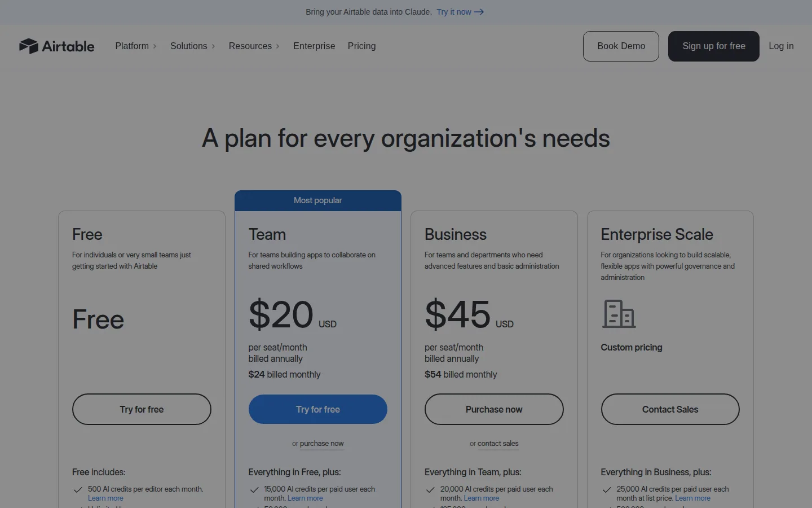Click Everything in Team, plus: label
Screen dimensions: 812x508
[473, 472]
